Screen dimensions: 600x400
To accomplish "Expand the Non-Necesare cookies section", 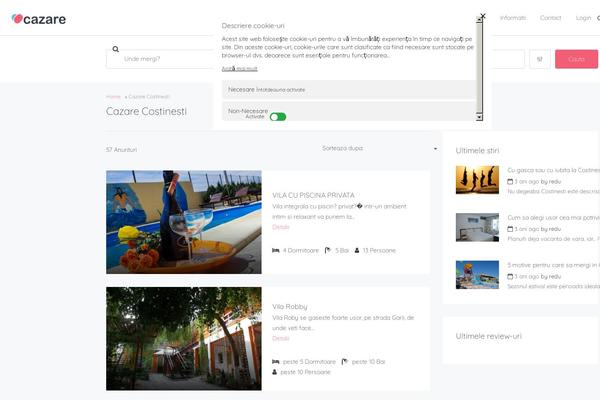I will 349,112.
